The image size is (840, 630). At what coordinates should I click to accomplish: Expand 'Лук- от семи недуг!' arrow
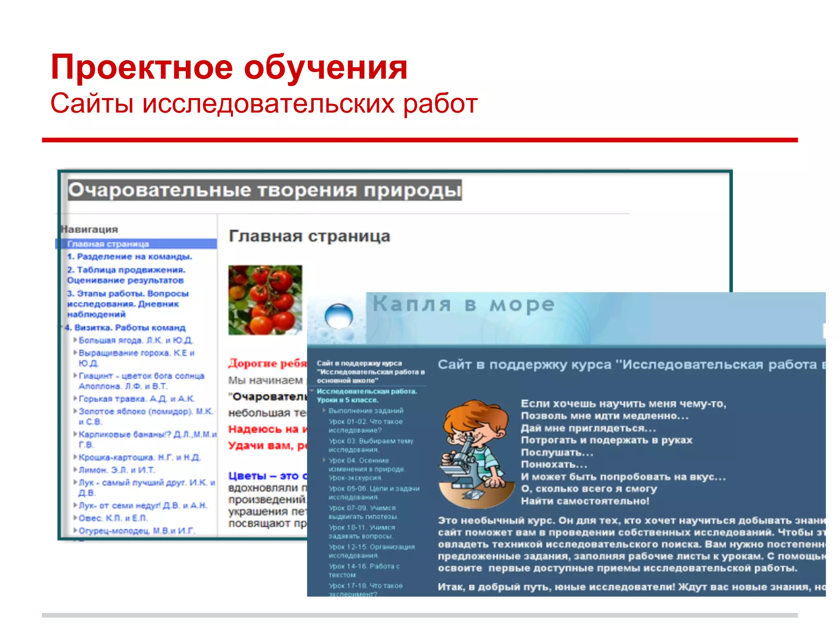[75, 505]
